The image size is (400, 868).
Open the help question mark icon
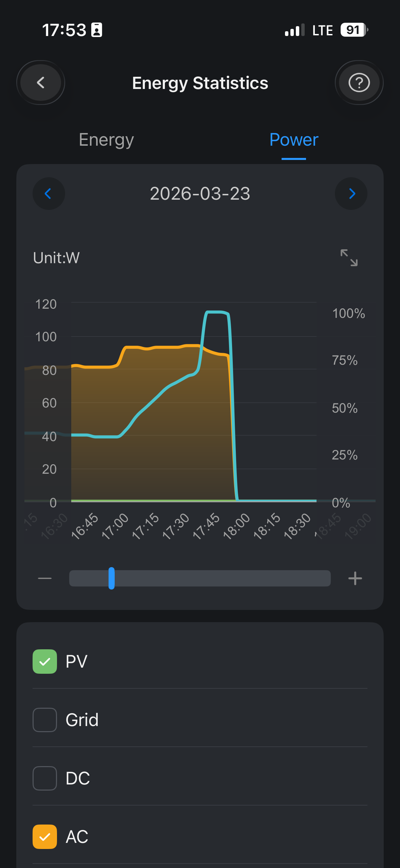tap(359, 83)
